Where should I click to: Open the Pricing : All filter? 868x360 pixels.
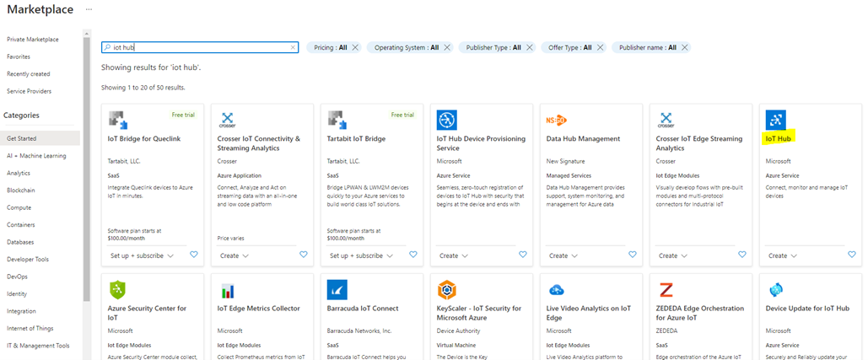331,47
